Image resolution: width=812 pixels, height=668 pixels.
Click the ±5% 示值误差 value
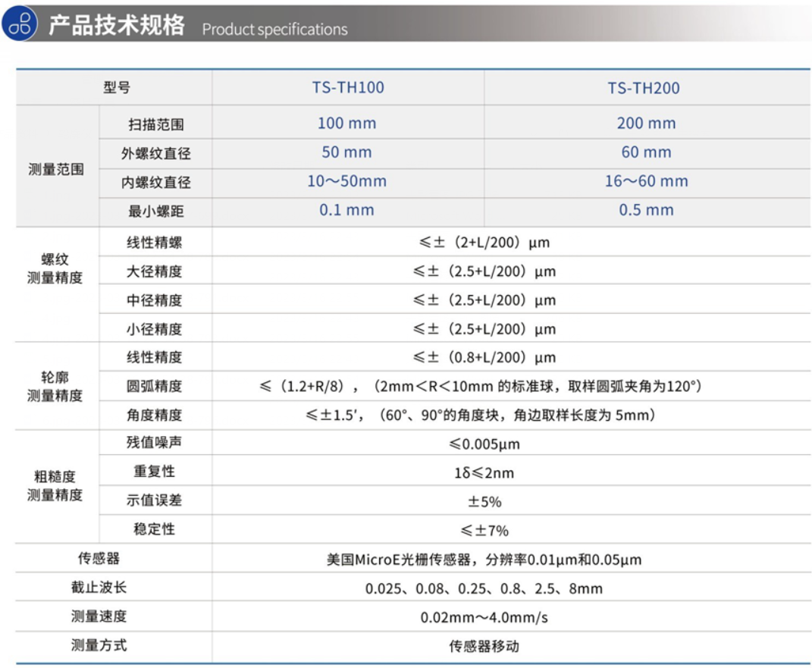[x=484, y=502]
